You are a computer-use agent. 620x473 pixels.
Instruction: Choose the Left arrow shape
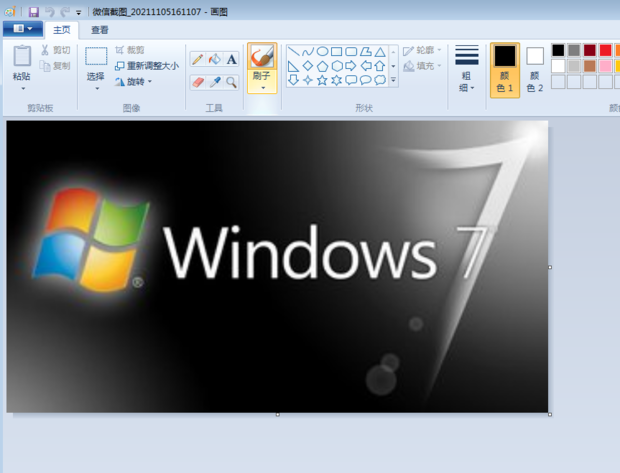click(x=366, y=66)
